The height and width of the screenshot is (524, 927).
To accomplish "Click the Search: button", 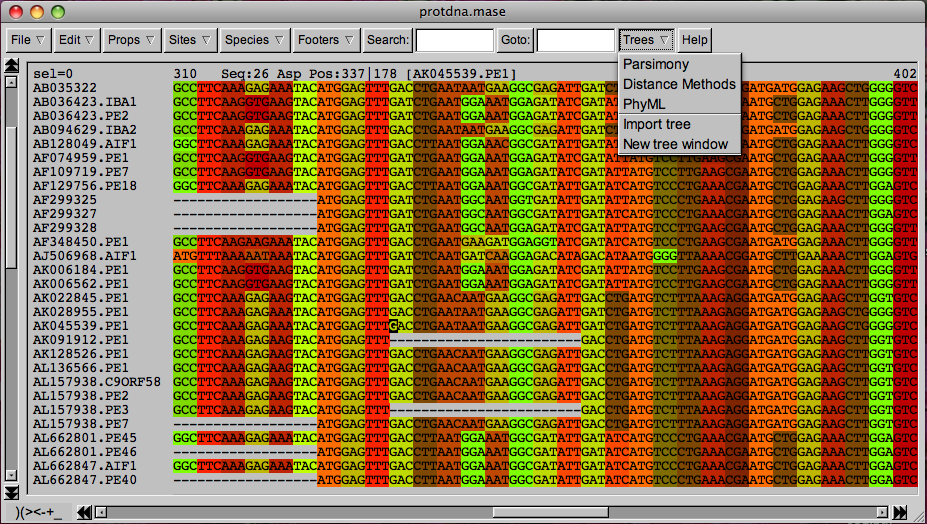I will [387, 40].
